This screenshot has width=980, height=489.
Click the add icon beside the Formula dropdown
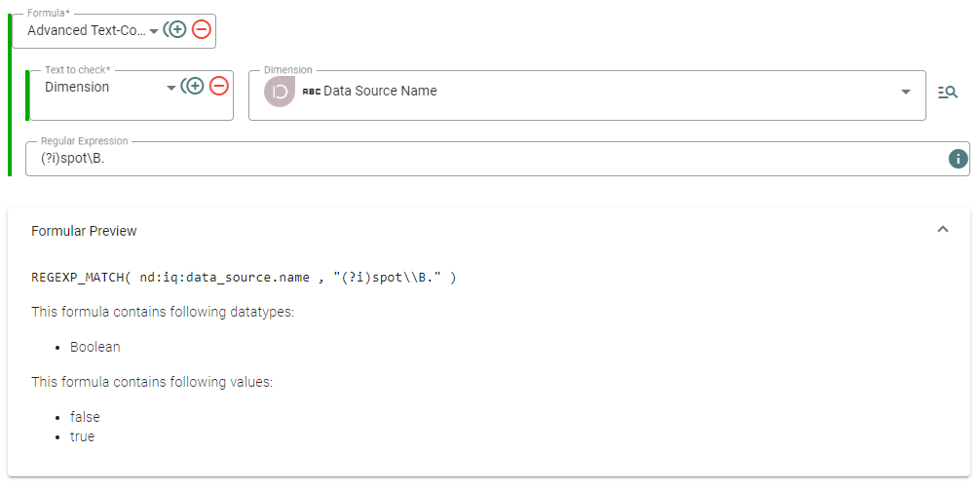[x=175, y=30]
